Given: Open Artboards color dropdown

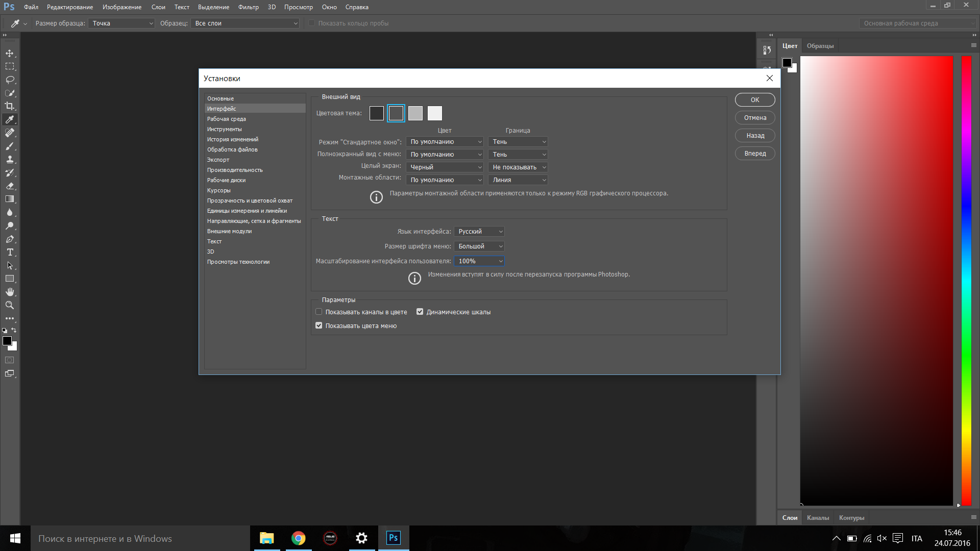Looking at the screenshot, I should [x=445, y=180].
